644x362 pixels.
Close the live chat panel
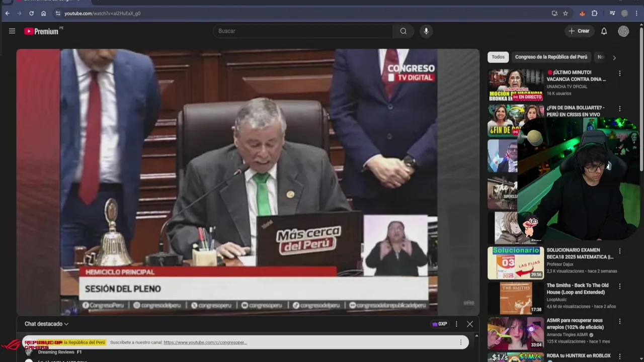click(x=470, y=324)
